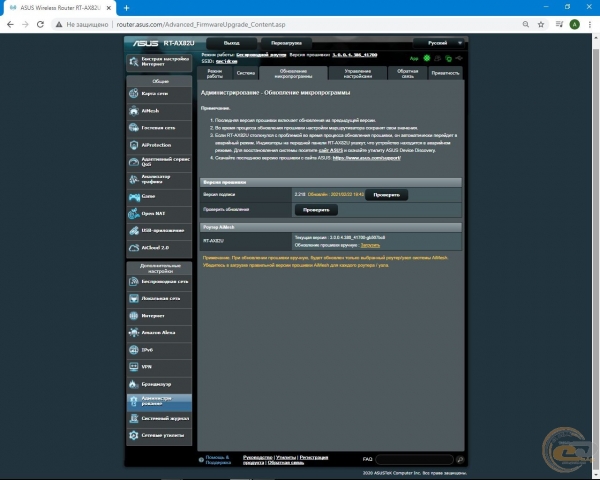Focus the FAQ search input field
The image size is (600, 480).
[x=414, y=459]
